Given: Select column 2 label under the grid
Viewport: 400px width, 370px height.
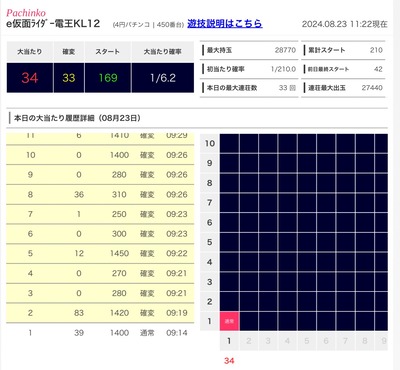Looking at the screenshot, I should point(249,341).
